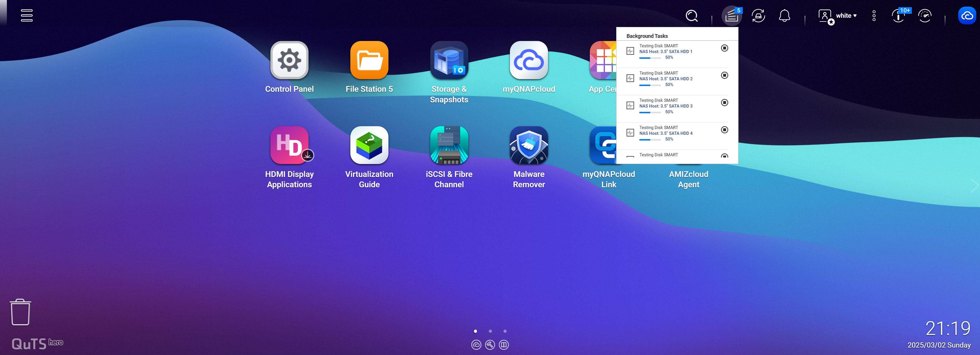The image size is (980, 355).
Task: Go to first desktop page dot
Action: (475, 331)
